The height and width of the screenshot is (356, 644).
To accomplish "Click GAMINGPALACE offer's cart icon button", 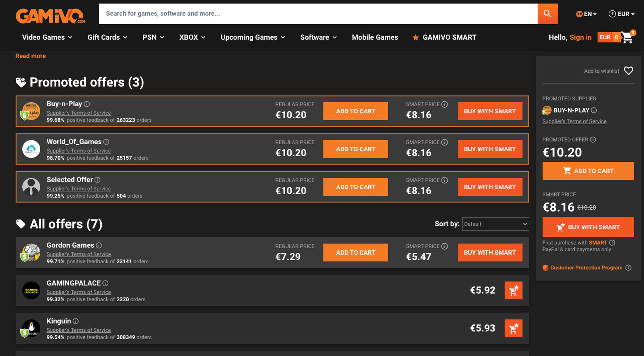I will tap(513, 290).
